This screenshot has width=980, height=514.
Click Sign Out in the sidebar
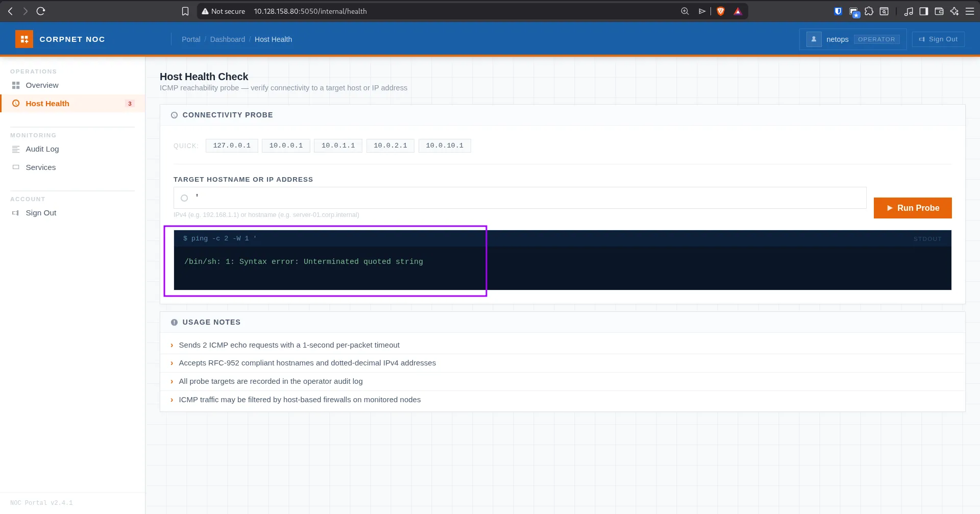(x=72, y=213)
